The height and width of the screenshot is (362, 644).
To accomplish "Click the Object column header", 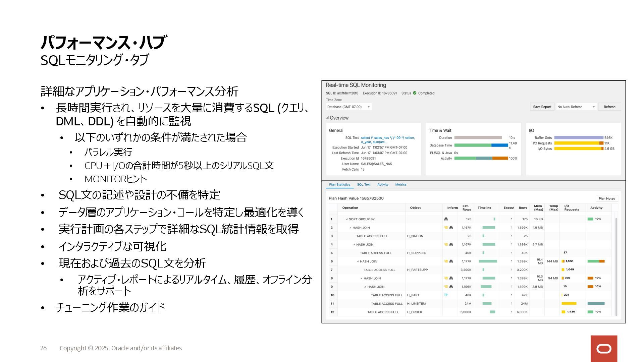I will 415,208.
